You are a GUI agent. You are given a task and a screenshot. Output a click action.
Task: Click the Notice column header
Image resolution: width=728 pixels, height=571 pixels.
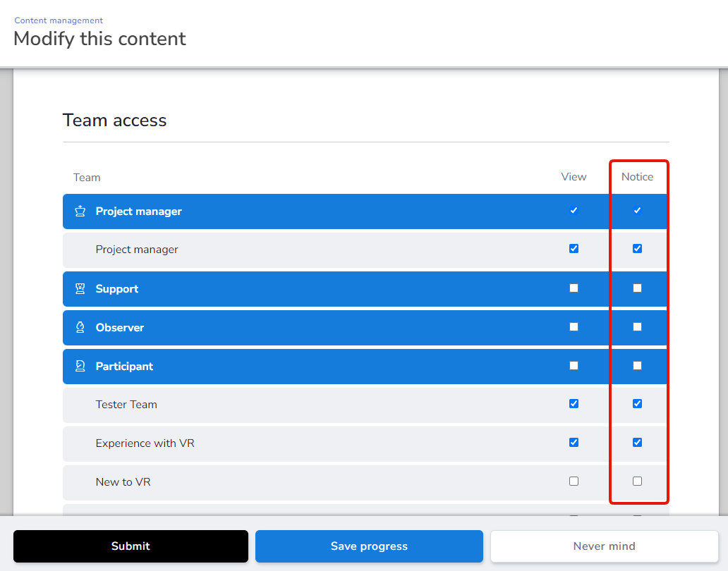click(638, 177)
